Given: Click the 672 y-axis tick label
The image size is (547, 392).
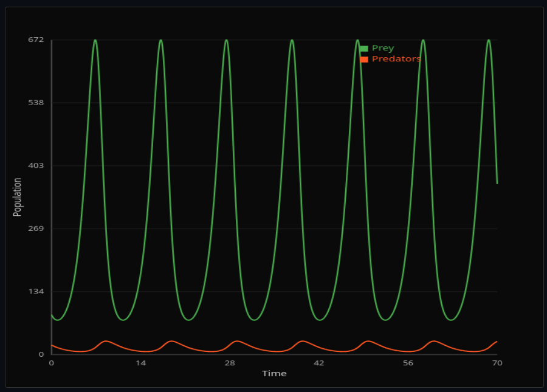Looking at the screenshot, I should pyautogui.click(x=36, y=40).
